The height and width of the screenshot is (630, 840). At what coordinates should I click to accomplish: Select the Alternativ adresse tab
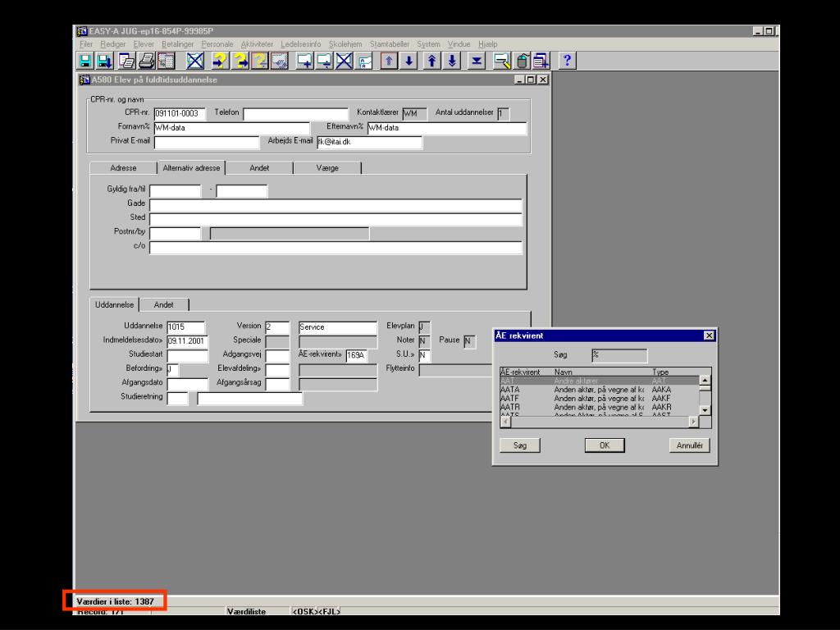191,167
